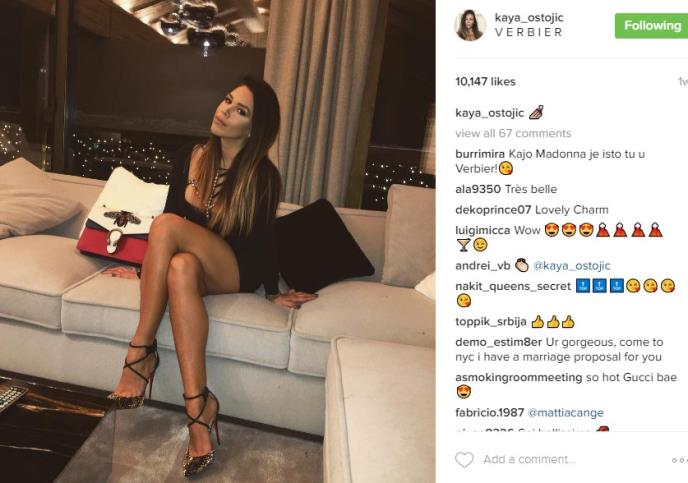The image size is (688, 483).
Task: Click the @mattiacange mention link
Action: pos(566,413)
